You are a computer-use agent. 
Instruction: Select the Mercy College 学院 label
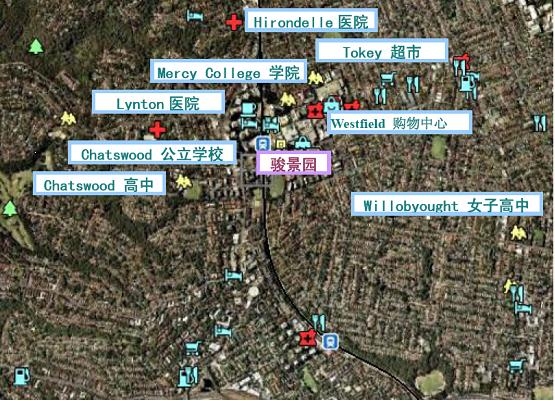[x=228, y=71]
